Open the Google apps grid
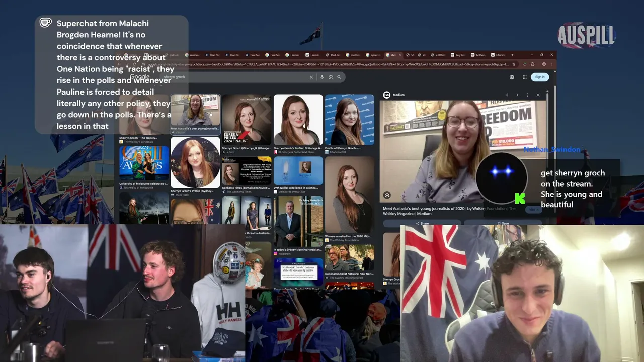This screenshot has width=644, height=362. click(525, 77)
